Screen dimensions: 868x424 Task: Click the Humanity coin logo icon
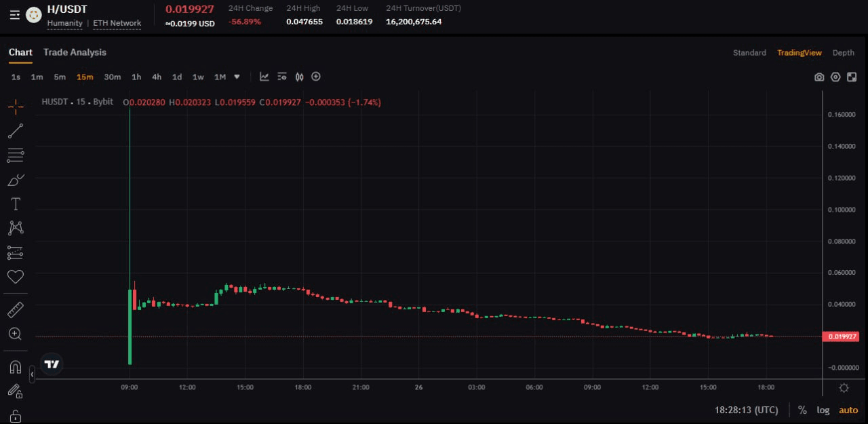33,15
